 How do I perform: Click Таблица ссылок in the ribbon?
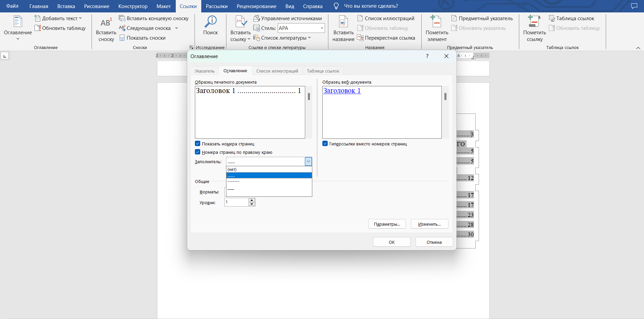(571, 18)
